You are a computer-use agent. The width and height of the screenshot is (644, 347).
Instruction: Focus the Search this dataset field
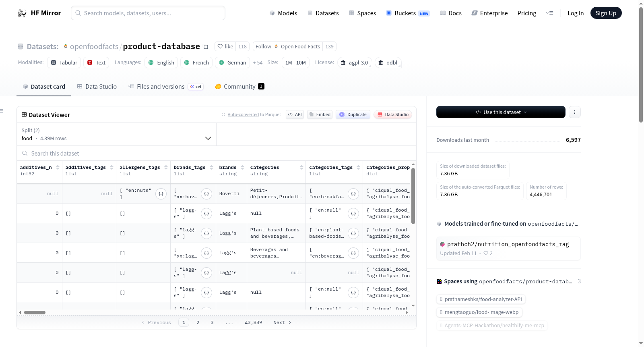click(x=217, y=153)
